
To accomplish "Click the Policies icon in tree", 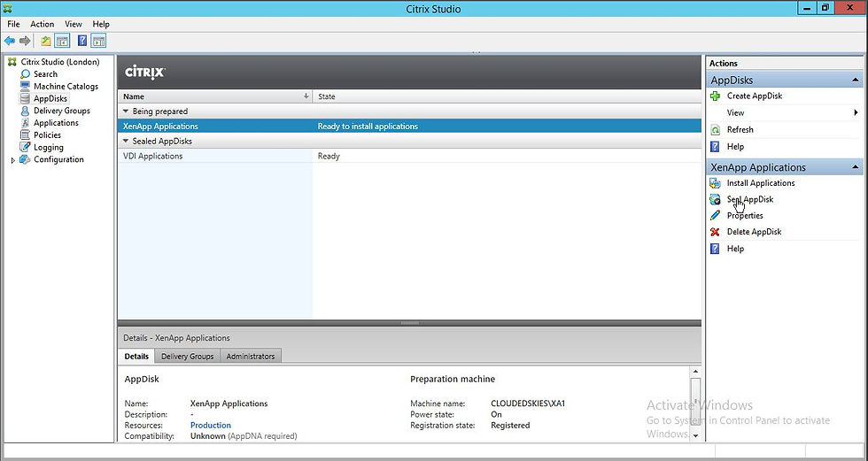I will click(25, 134).
